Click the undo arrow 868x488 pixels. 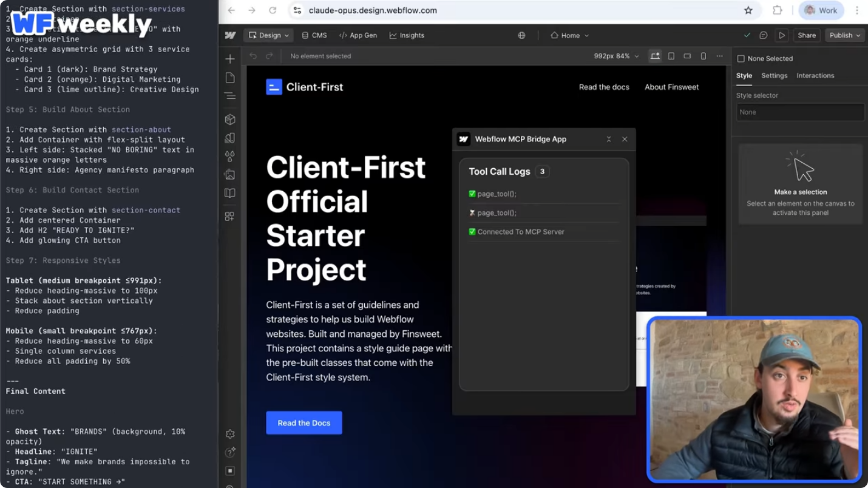254,56
